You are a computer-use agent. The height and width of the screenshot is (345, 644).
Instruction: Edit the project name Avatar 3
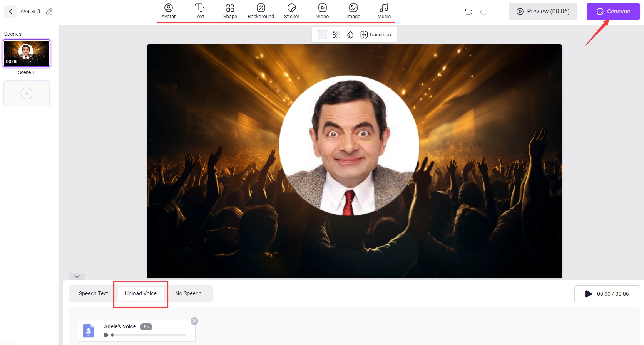tap(49, 12)
